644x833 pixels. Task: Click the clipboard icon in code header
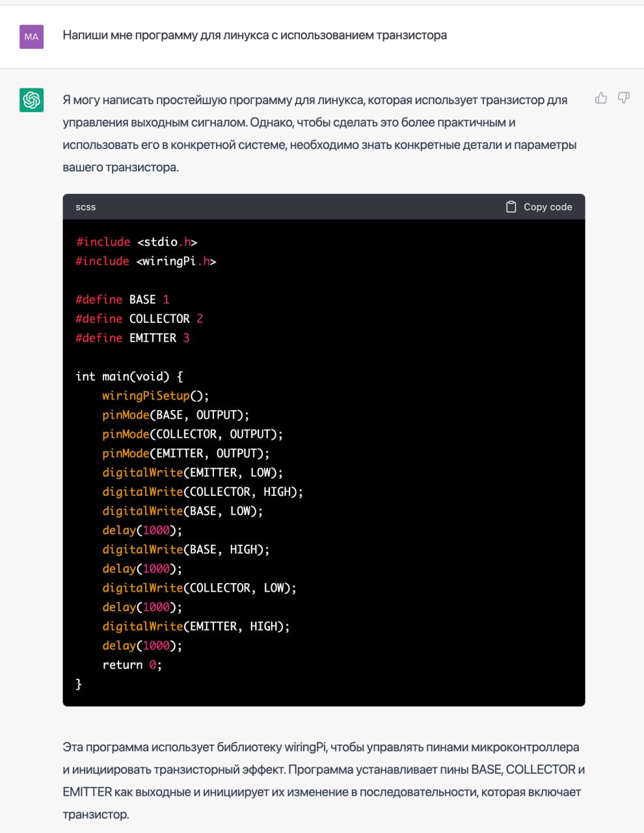511,207
